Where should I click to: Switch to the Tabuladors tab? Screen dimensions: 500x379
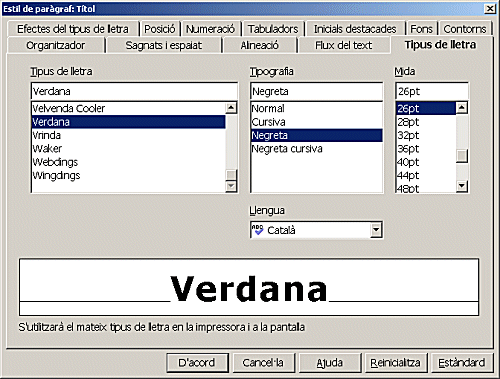pos(273,29)
